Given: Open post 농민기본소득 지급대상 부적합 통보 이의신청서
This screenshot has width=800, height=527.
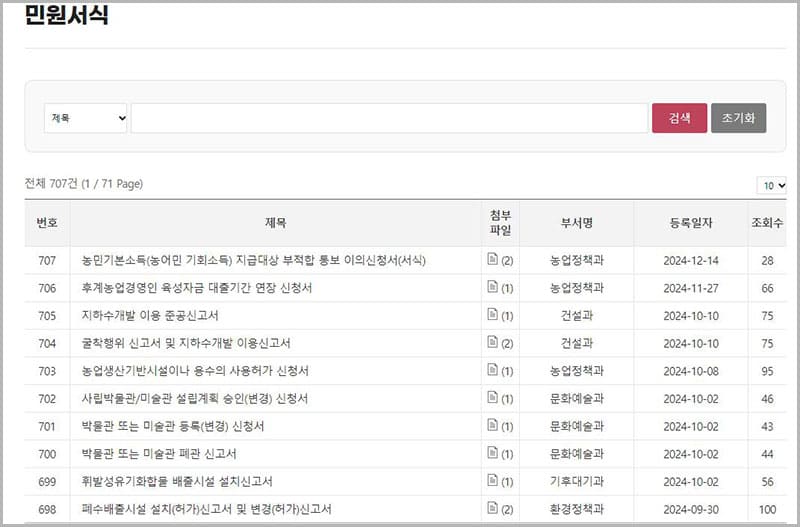Looking at the screenshot, I should (x=254, y=261).
